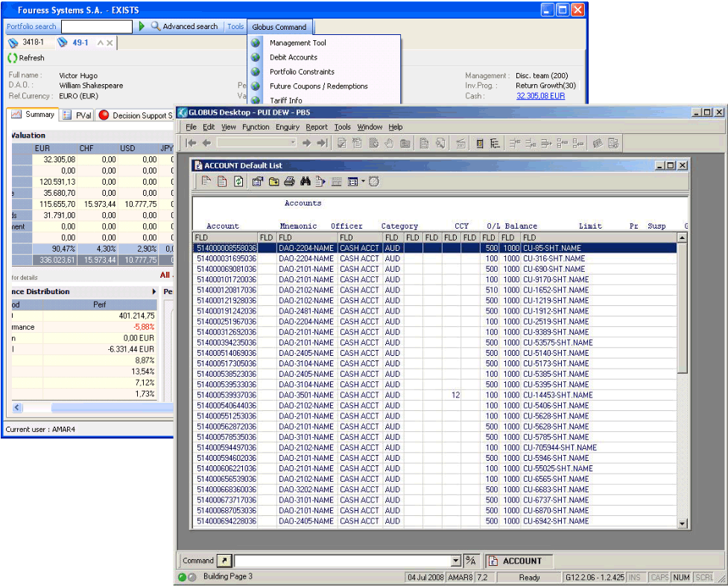Jump to last record in the Globus toolbar
The width and height of the screenshot is (728, 586).
tap(322, 143)
